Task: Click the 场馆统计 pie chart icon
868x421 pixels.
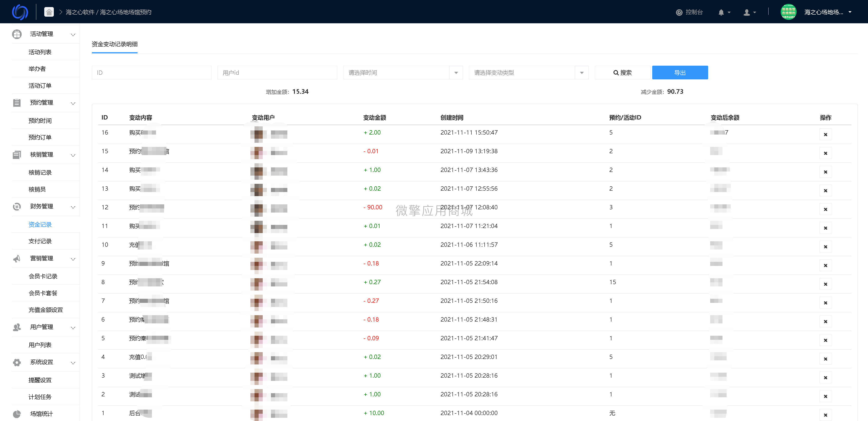Action: point(16,413)
